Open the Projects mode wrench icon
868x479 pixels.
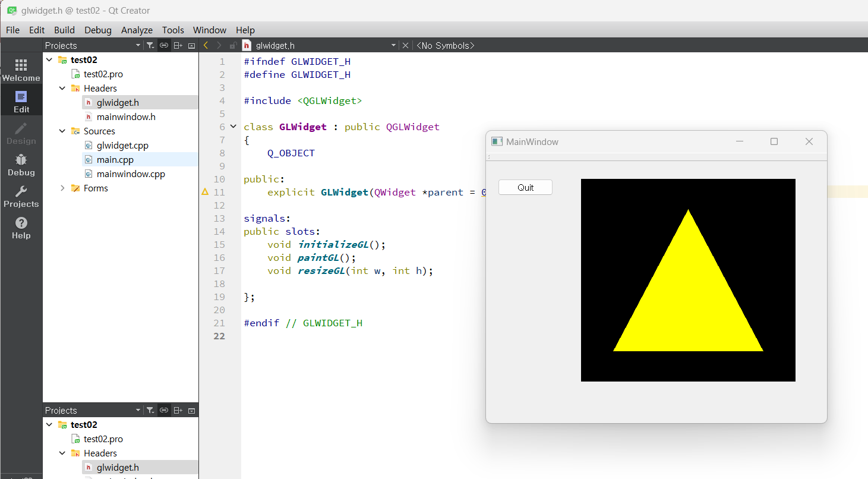coord(21,196)
